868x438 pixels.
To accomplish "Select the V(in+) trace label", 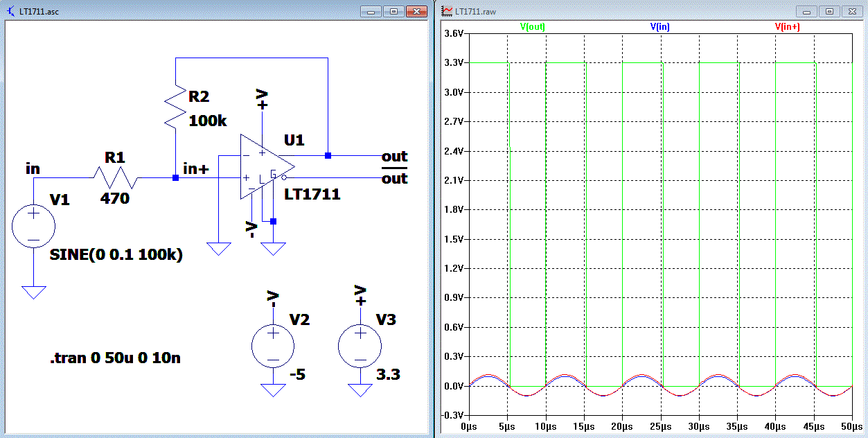I will [x=788, y=27].
